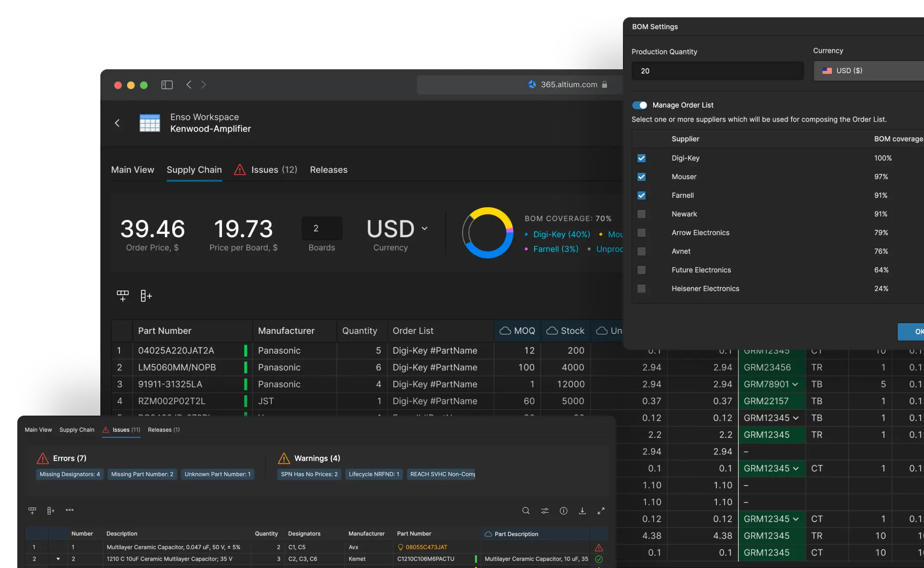Screen dimensions: 924x568
Task: Click the Altium logo in address bar
Action: click(x=532, y=84)
